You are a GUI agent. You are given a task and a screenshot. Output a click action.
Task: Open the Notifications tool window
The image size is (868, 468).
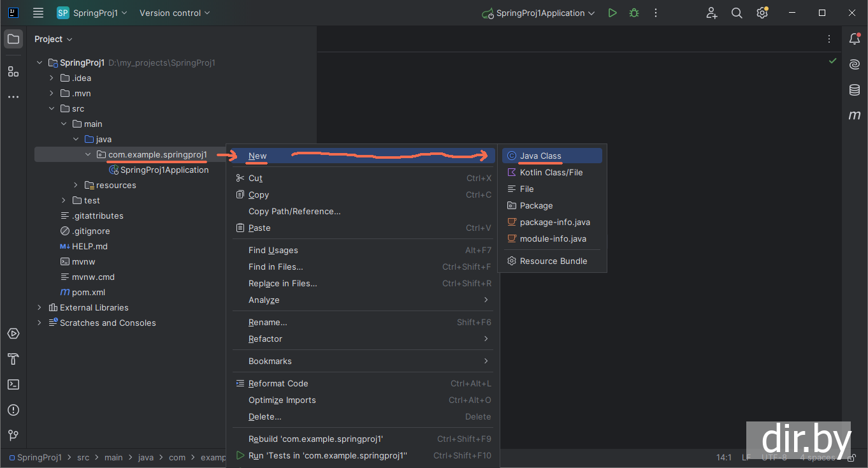(855, 39)
